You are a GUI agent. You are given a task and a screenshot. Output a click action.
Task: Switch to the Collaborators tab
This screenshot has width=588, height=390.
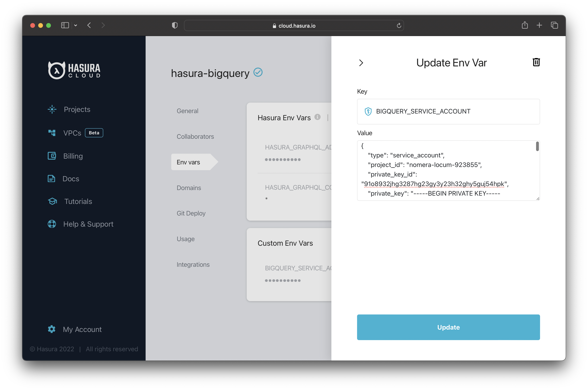[x=195, y=136]
